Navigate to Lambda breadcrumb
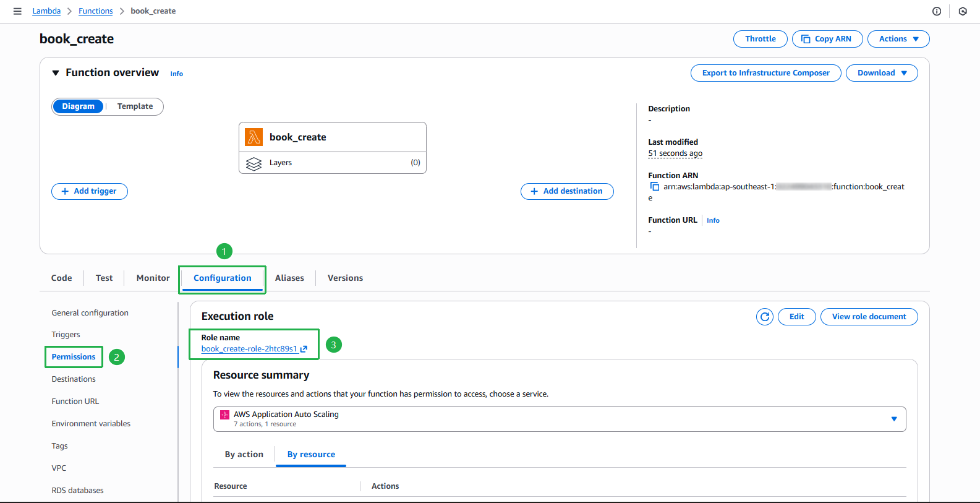 click(46, 11)
